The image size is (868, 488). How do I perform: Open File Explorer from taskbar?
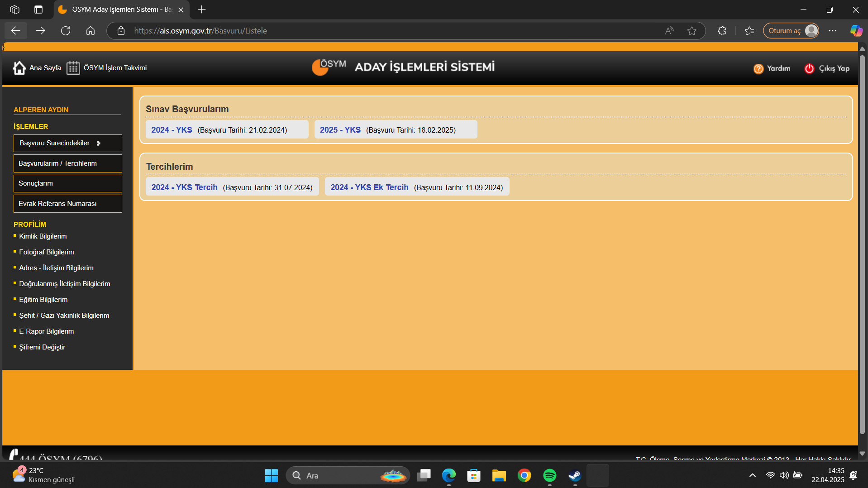coord(499,475)
